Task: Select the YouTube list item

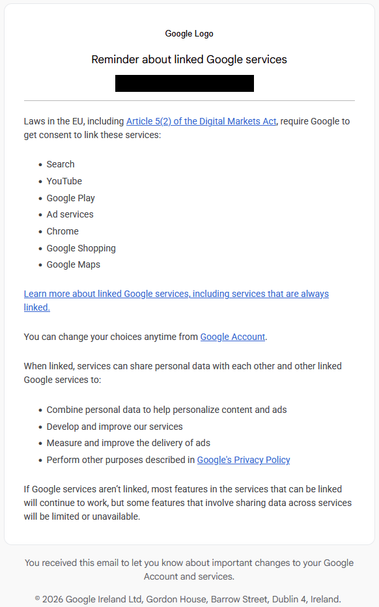Action: point(64,181)
